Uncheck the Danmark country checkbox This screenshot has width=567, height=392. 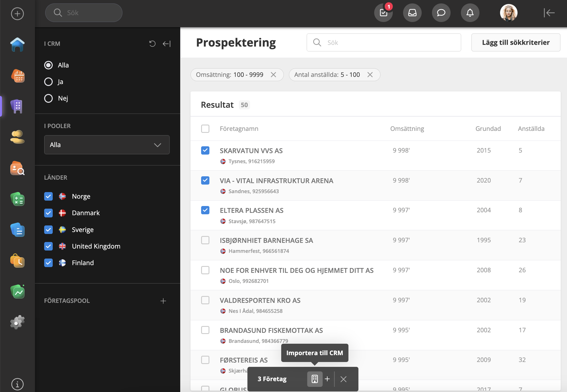click(49, 213)
